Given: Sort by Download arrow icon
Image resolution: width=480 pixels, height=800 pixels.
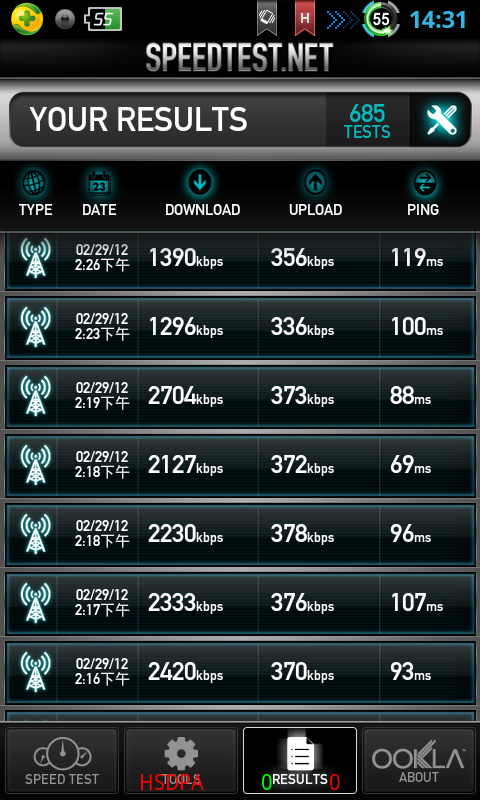Looking at the screenshot, I should (200, 182).
